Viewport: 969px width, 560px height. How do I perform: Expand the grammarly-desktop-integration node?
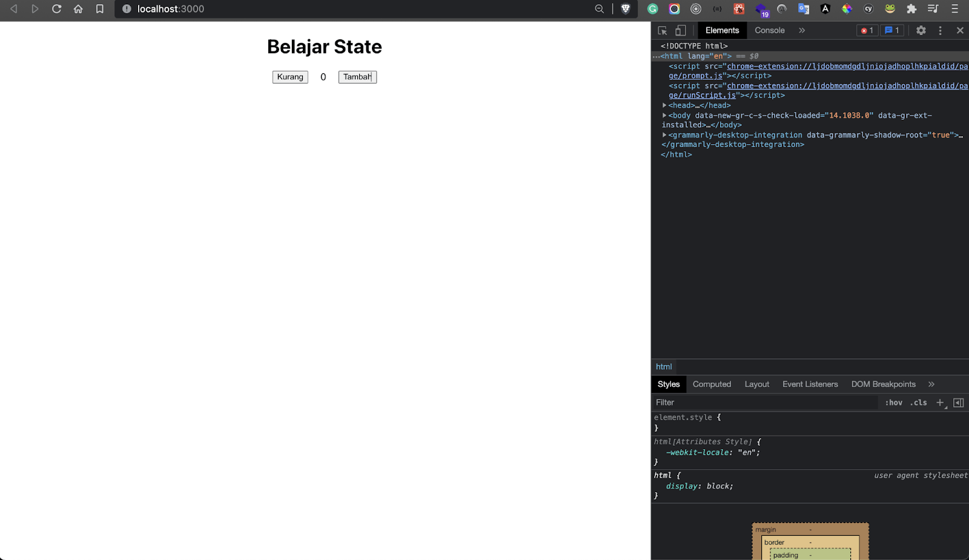pos(664,135)
